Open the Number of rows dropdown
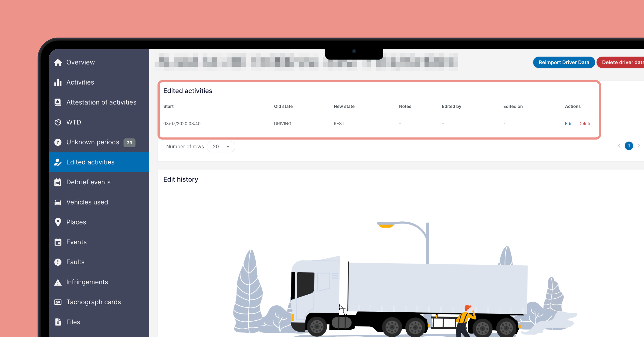Image resolution: width=644 pixels, height=337 pixels. pyautogui.click(x=221, y=146)
